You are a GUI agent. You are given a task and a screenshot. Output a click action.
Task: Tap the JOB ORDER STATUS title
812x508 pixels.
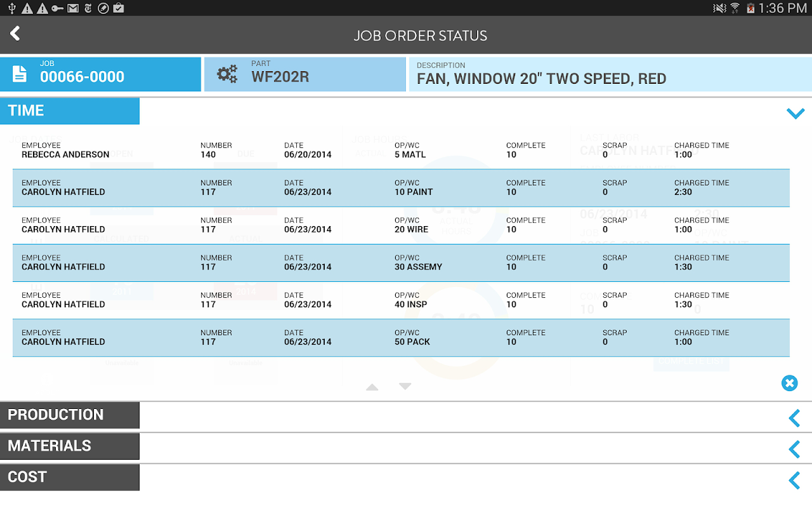(421, 36)
